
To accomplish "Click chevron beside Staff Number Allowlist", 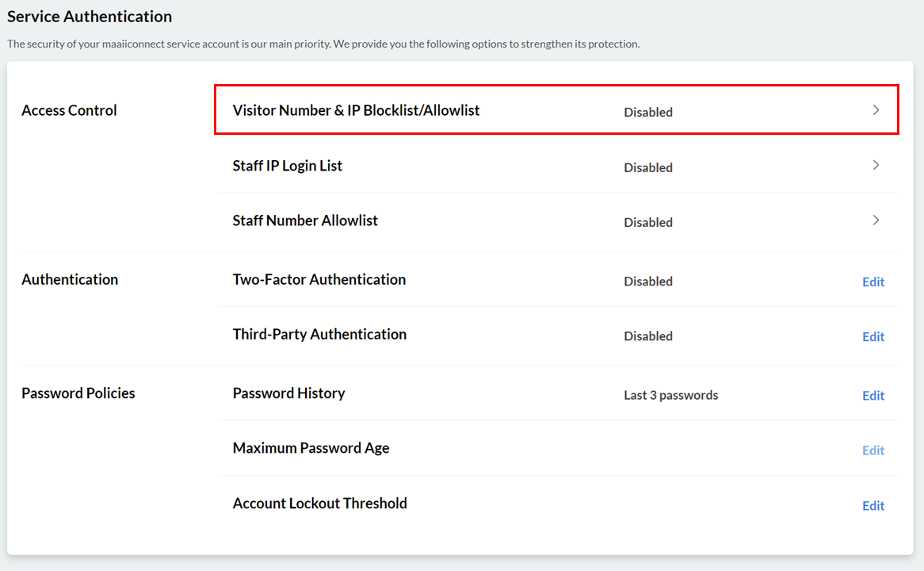I will tap(876, 220).
